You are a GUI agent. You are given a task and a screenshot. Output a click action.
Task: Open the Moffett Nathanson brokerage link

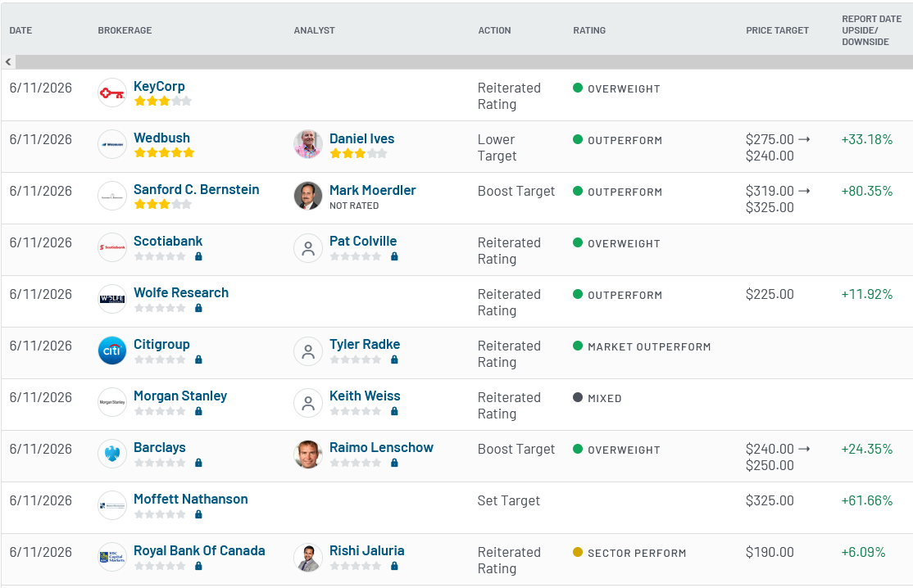coord(190,499)
